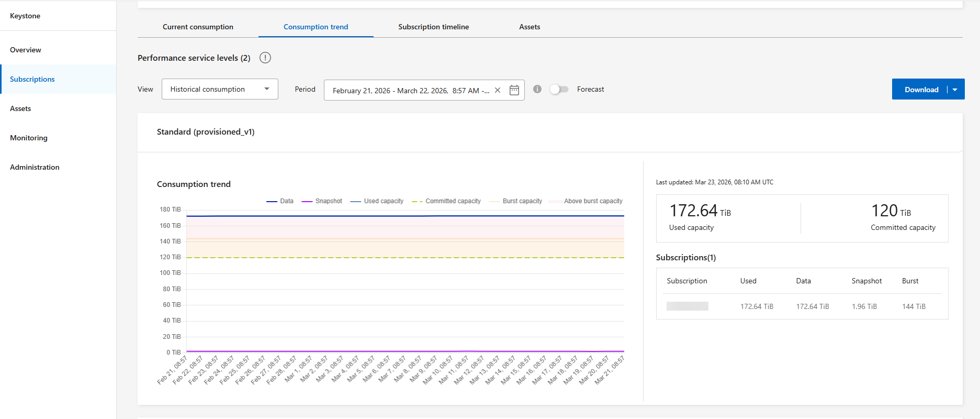The width and height of the screenshot is (980, 419).
Task: Toggle Burst capacity legend swatch
Action: point(494,201)
